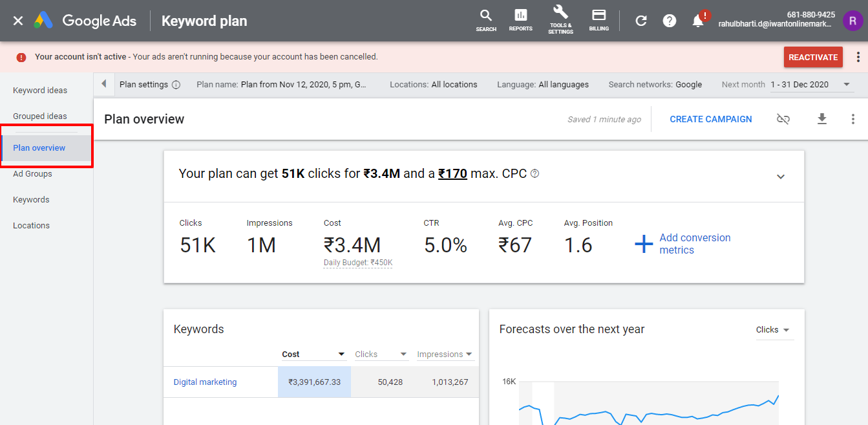The height and width of the screenshot is (425, 868).
Task: Open Plan overview more options menu
Action: [x=853, y=119]
